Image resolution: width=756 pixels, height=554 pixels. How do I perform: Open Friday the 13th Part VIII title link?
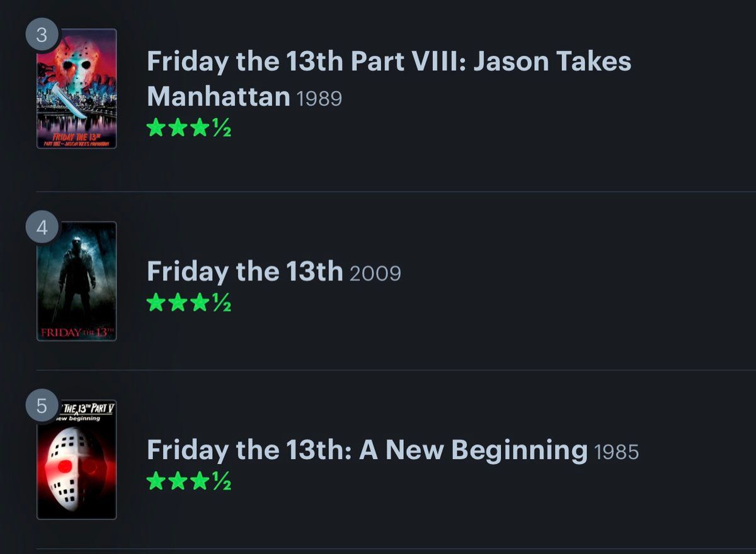[388, 62]
